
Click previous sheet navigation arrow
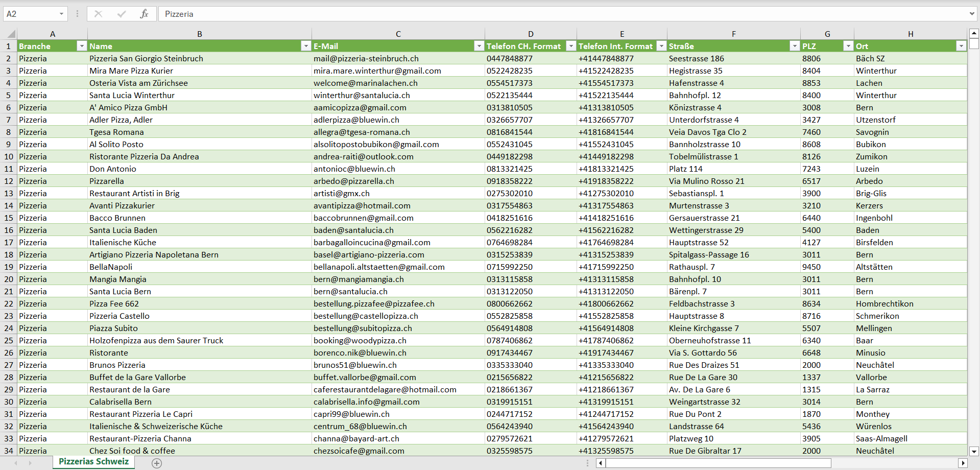click(16, 463)
